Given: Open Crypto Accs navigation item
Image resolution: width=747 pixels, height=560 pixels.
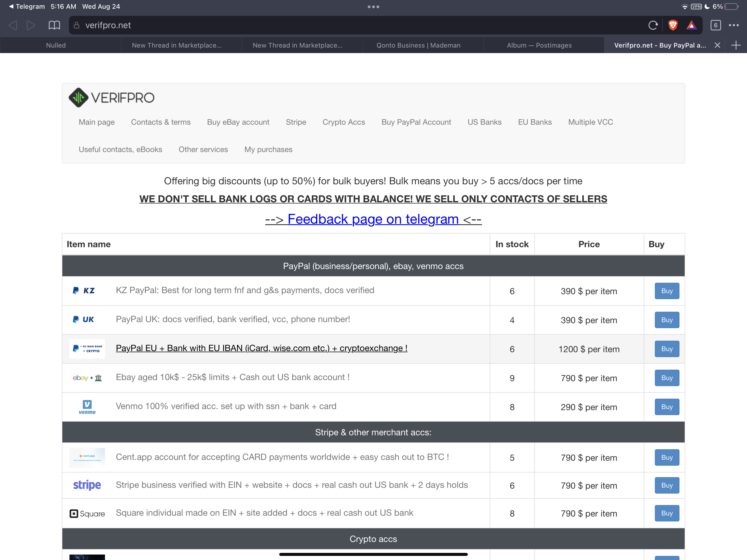Looking at the screenshot, I should point(343,122).
